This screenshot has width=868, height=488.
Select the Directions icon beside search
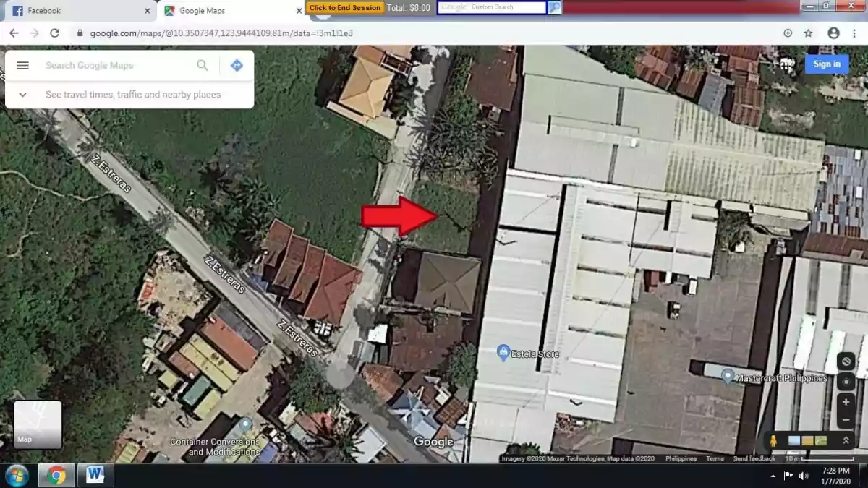(x=237, y=65)
